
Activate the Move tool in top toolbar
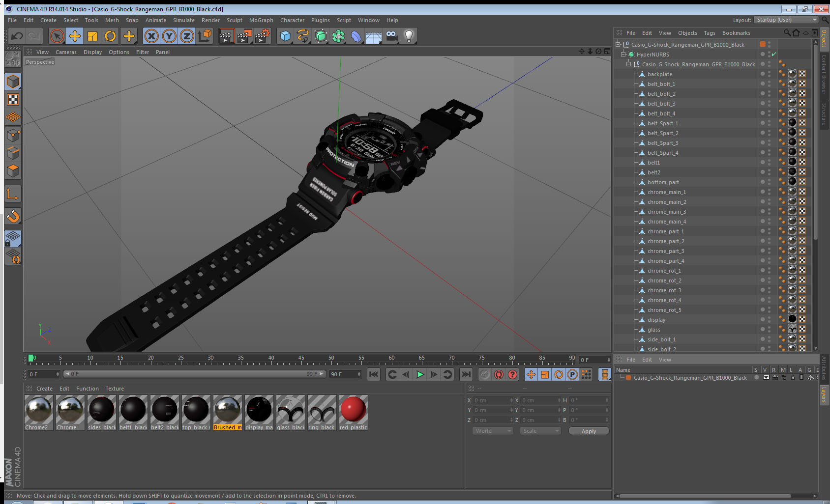click(75, 36)
